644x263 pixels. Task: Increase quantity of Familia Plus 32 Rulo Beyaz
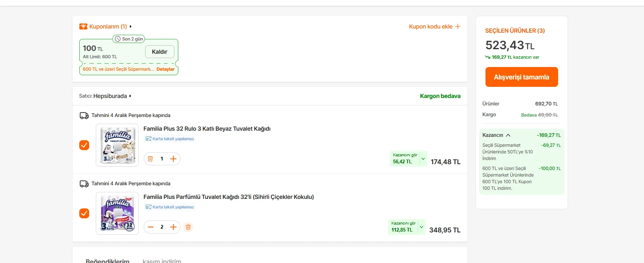coord(173,159)
